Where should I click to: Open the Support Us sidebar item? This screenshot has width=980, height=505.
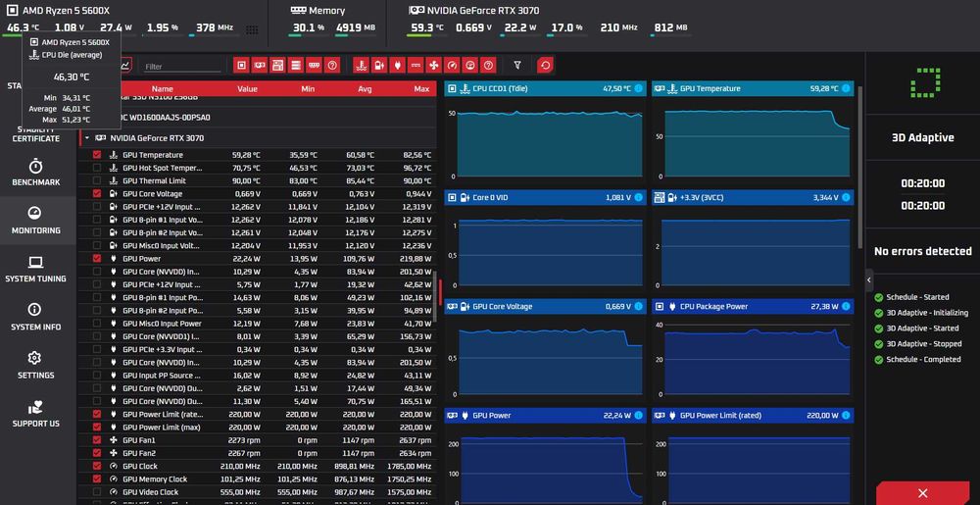(x=35, y=414)
